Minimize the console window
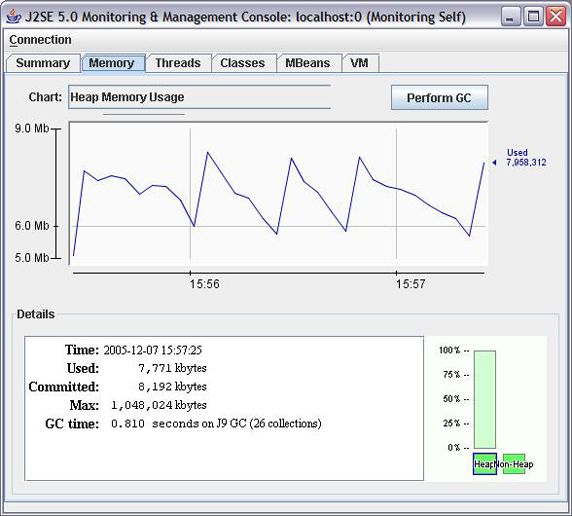The height and width of the screenshot is (516, 572). [511, 16]
